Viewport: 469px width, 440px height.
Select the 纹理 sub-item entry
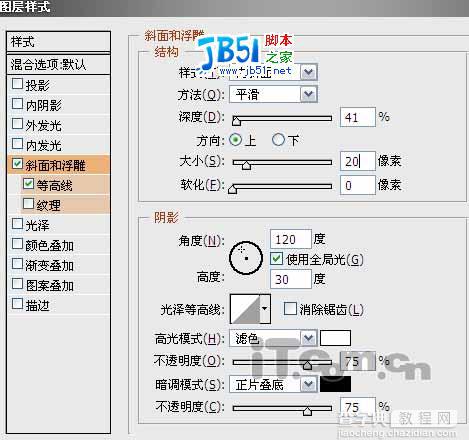(66, 205)
